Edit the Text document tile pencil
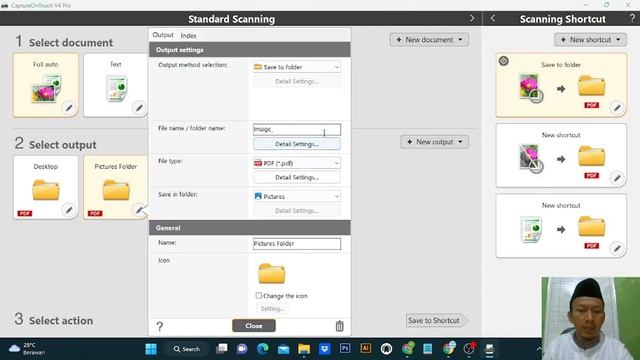This screenshot has height=360, width=640. point(139,108)
